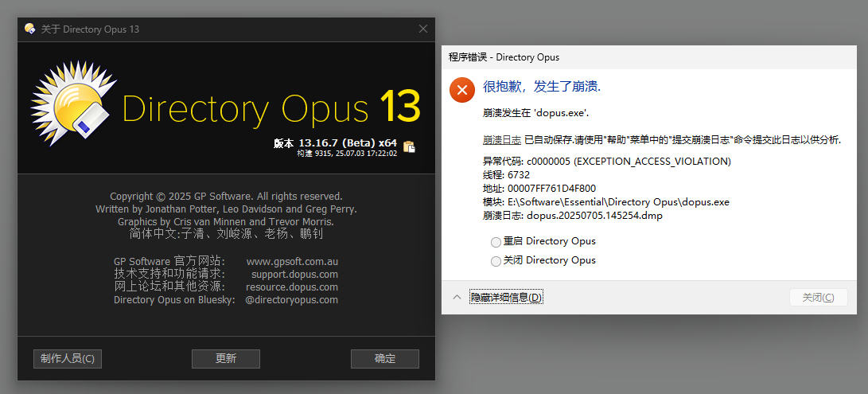
Task: Open resource.dopus.com link
Action: (292, 287)
